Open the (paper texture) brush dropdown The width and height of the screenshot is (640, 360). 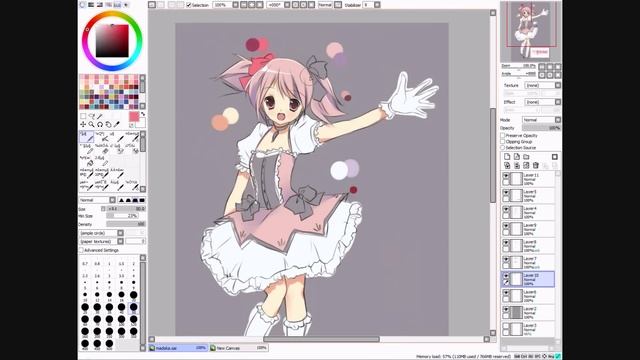[x=120, y=241]
